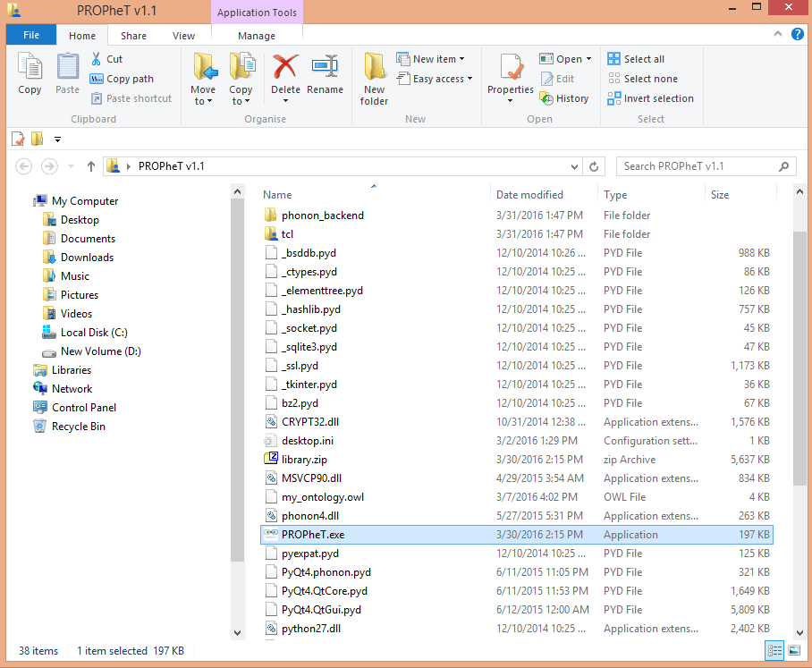Open file History
This screenshot has height=668, width=812.
click(x=564, y=98)
